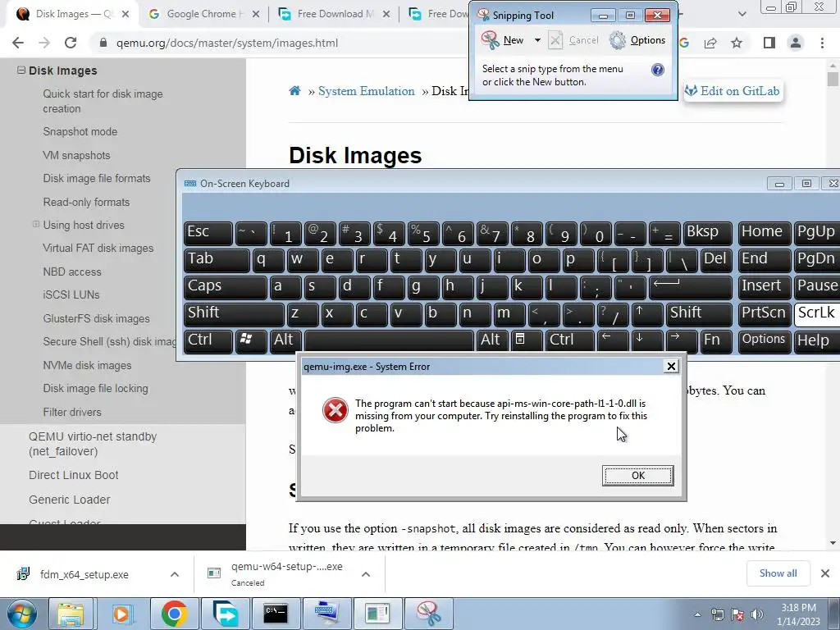Open Snipping Tool help icon
The image size is (840, 630).
(657, 70)
